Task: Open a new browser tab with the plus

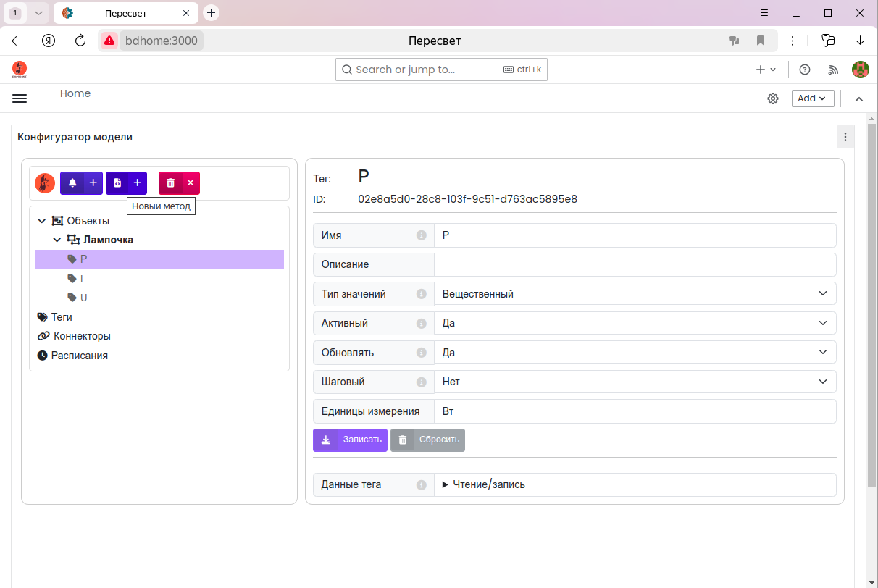Action: click(x=211, y=13)
